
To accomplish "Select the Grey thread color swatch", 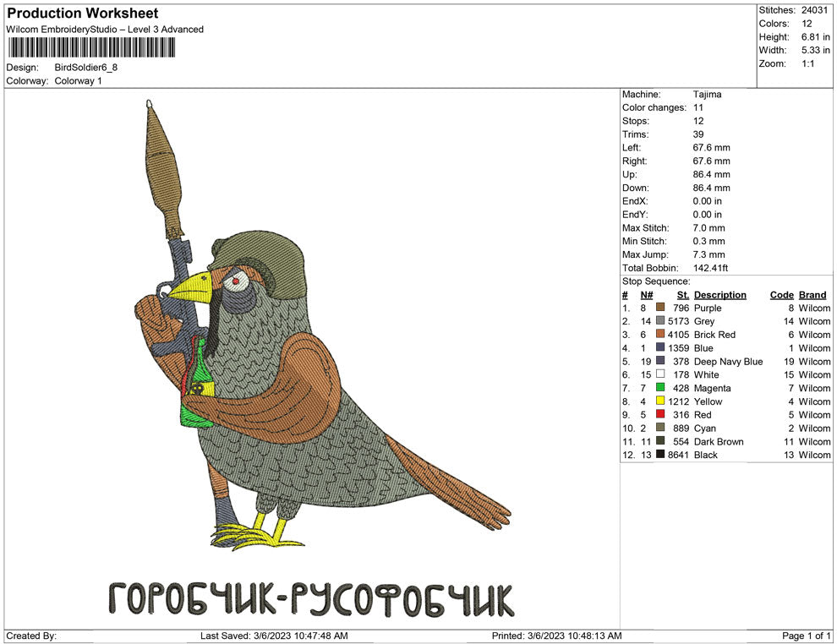I will pyautogui.click(x=660, y=321).
